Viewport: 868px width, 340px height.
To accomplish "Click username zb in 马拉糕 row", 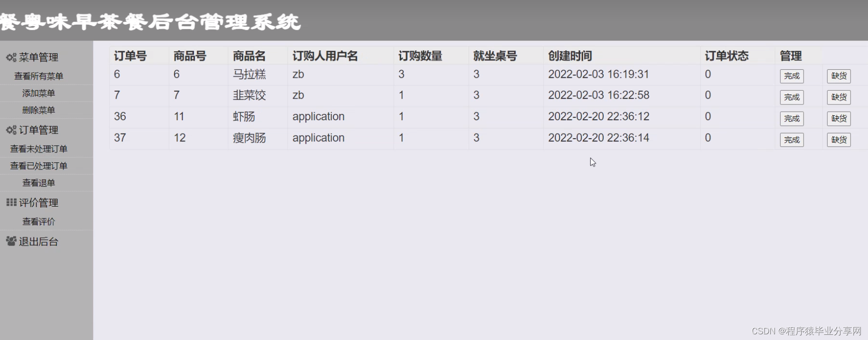I will tap(298, 75).
